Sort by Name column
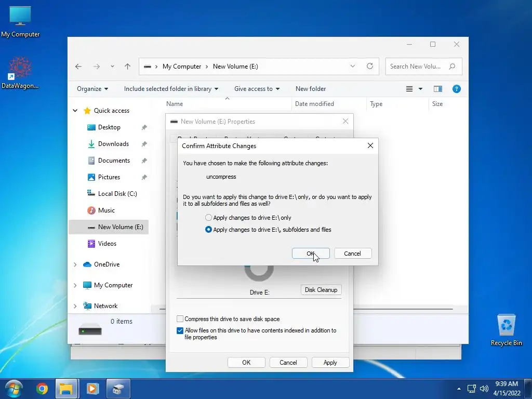 [175, 104]
